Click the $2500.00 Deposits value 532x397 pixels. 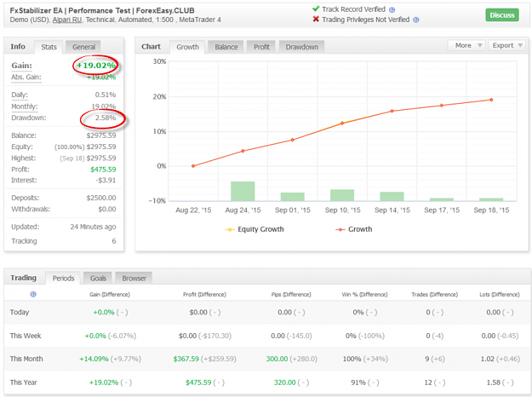coord(101,198)
